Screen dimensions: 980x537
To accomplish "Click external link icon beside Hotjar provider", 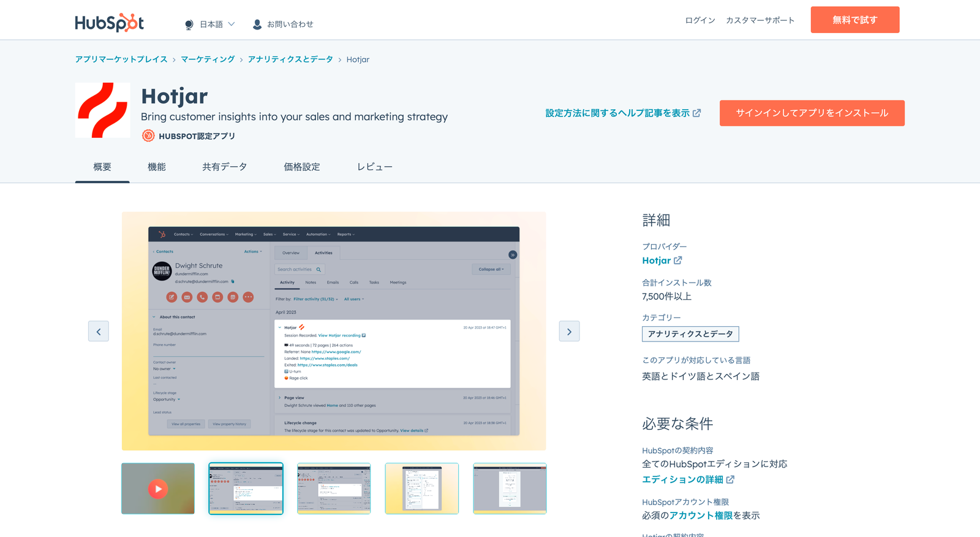I will [x=678, y=261].
